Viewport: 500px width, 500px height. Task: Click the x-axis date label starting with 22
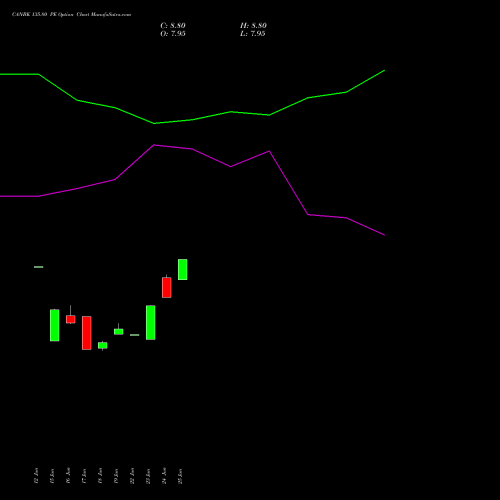click(132, 476)
